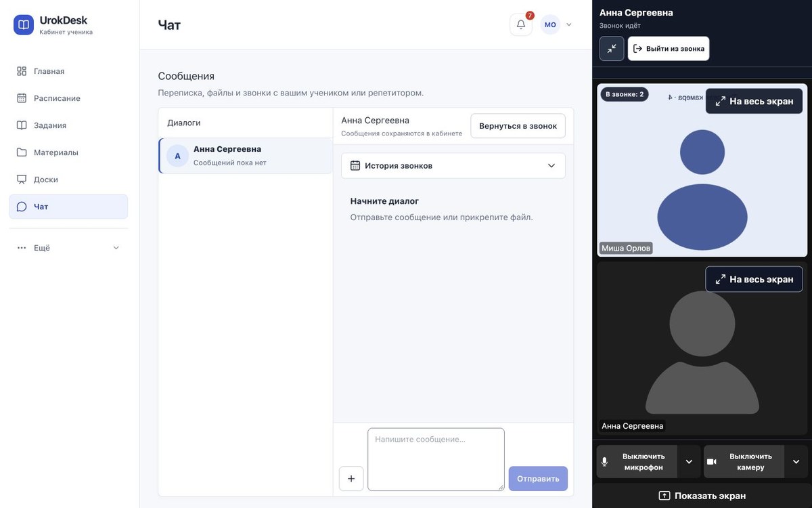Expand the История звонков panel
Image resolution: width=812 pixels, height=508 pixels.
(453, 166)
